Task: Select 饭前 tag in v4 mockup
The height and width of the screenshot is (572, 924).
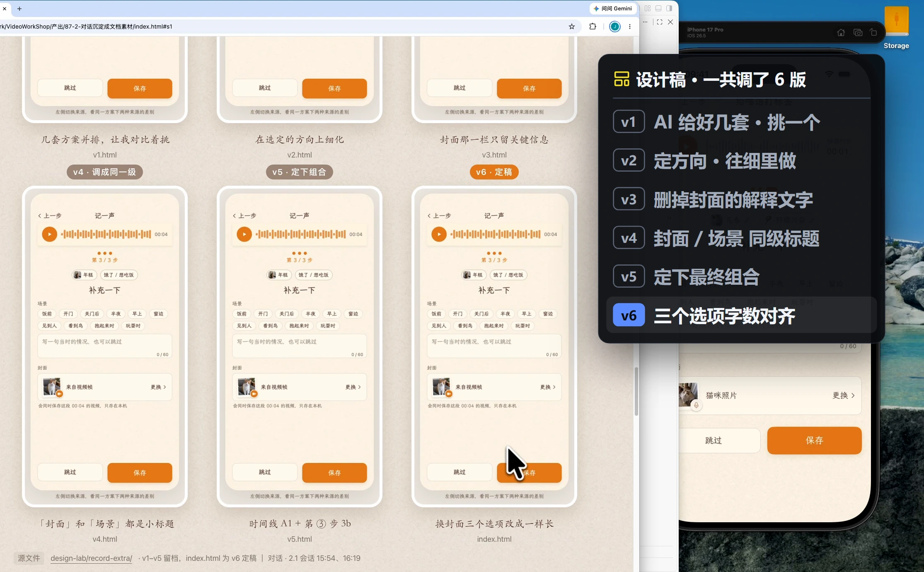Action: tap(47, 314)
